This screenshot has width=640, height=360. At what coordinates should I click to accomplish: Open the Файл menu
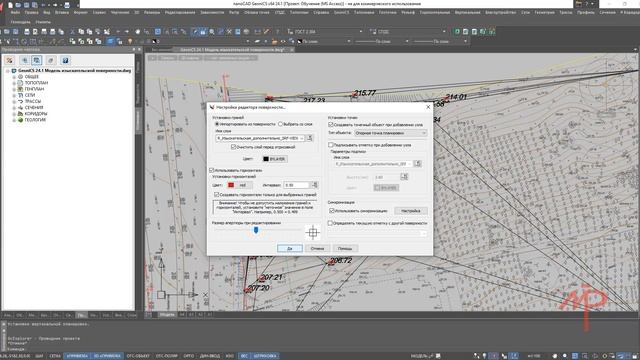point(16,13)
